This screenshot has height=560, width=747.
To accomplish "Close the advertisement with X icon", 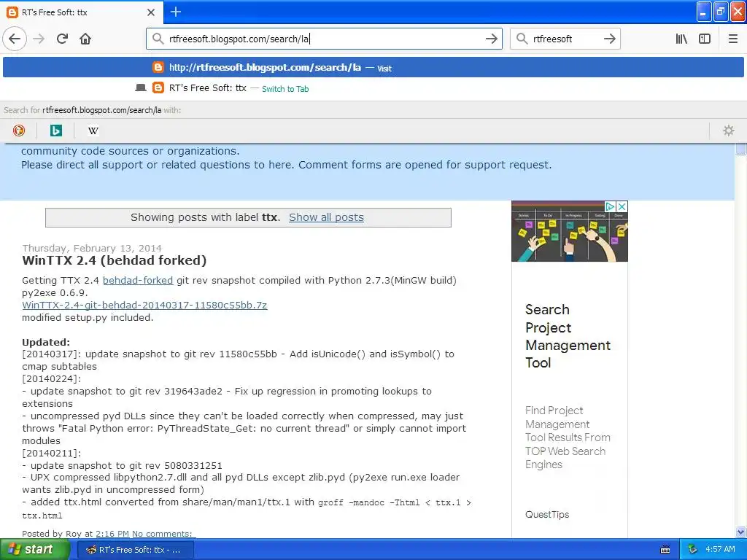I will coord(622,206).
